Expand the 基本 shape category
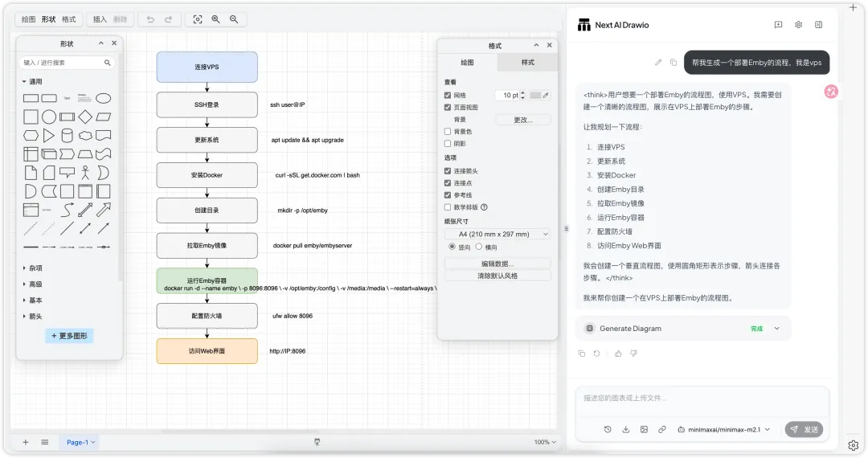Image resolution: width=868 pixels, height=458 pixels. pyautogui.click(x=24, y=301)
